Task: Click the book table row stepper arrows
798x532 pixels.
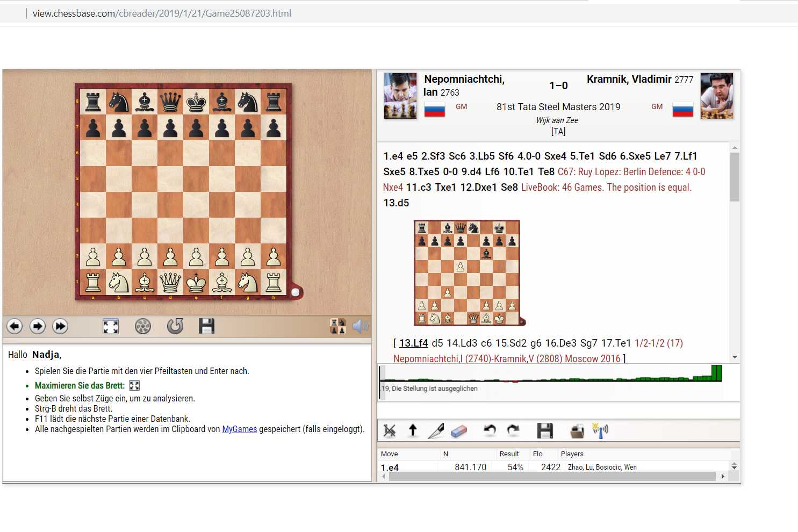Action: (735, 466)
